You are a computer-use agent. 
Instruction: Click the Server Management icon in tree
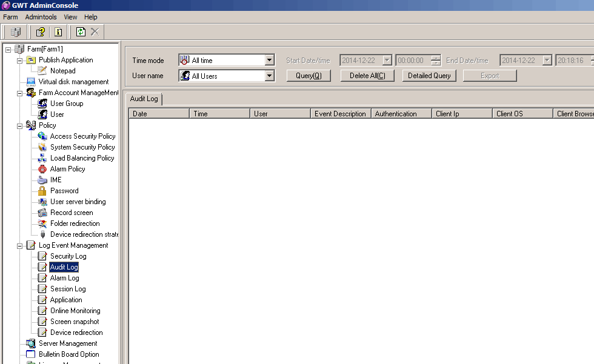pyautogui.click(x=31, y=343)
